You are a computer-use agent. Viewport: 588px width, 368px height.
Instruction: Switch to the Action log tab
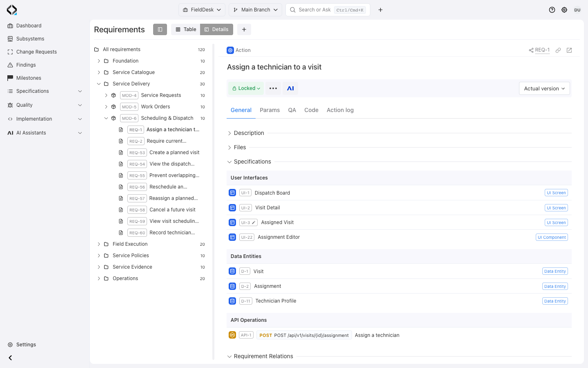(340, 110)
